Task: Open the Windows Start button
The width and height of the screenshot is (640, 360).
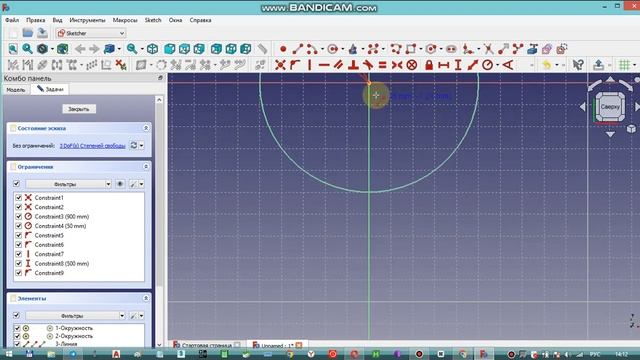Action: tap(8, 354)
